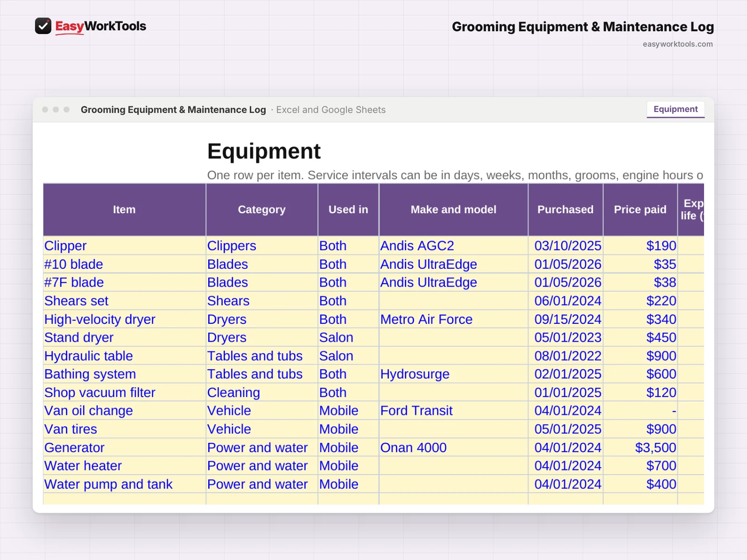Click the Bathing system item cell
Image resolution: width=747 pixels, height=560 pixels.
pyautogui.click(x=124, y=374)
